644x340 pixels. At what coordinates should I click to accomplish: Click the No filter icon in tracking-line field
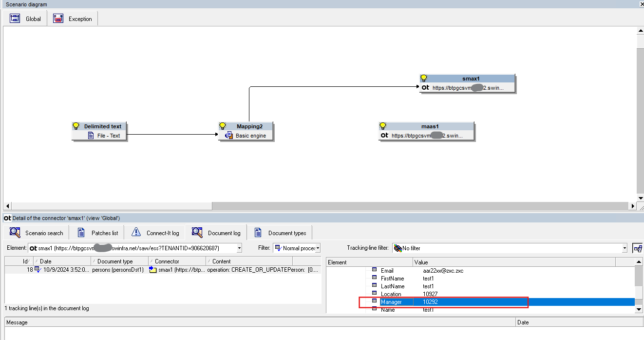pyautogui.click(x=398, y=248)
